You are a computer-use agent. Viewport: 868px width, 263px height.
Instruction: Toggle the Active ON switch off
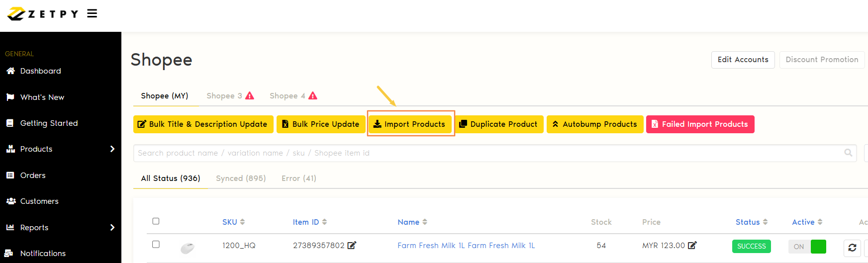pos(807,247)
